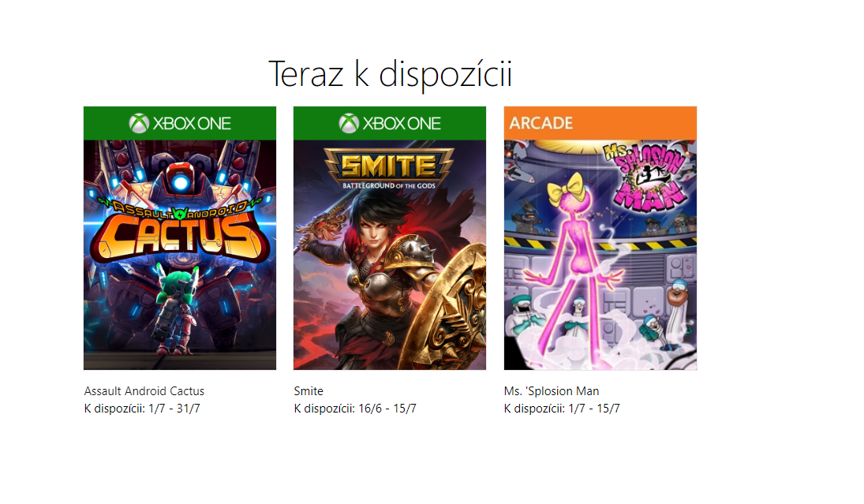Screen dimensions: 864x504
Task: Open the Assault Android Cactus title link
Action: coord(144,391)
